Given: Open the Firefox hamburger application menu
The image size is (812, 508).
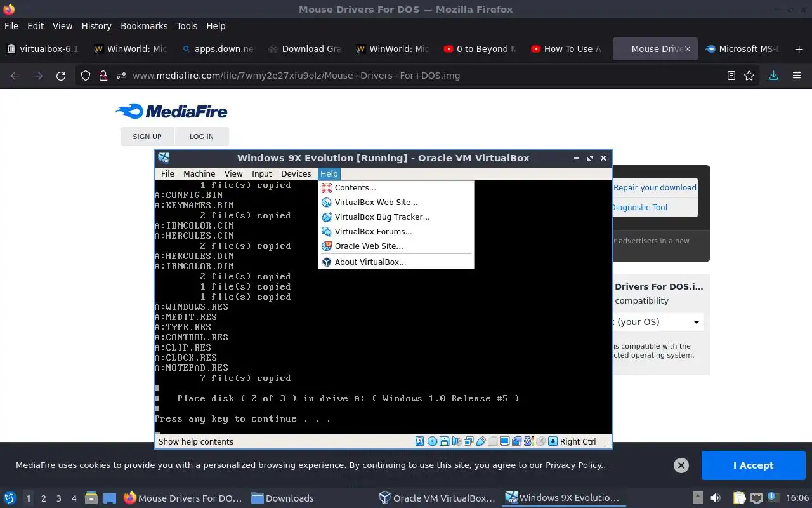Looking at the screenshot, I should point(797,76).
